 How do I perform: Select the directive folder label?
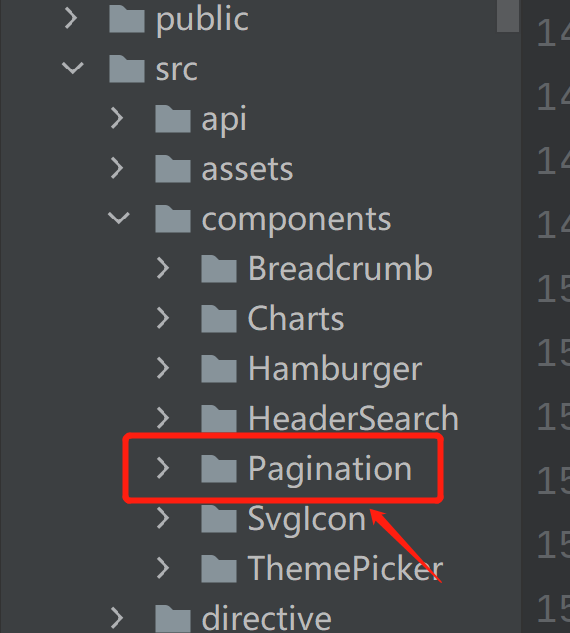pos(266,618)
